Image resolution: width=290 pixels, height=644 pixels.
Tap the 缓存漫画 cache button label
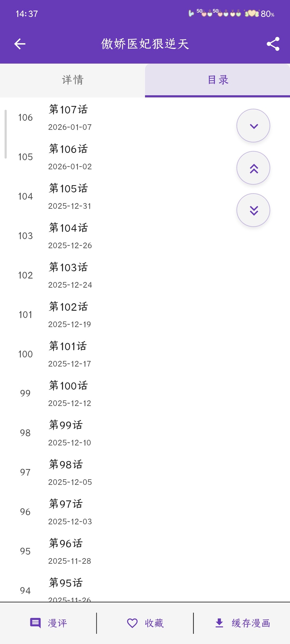click(251, 623)
